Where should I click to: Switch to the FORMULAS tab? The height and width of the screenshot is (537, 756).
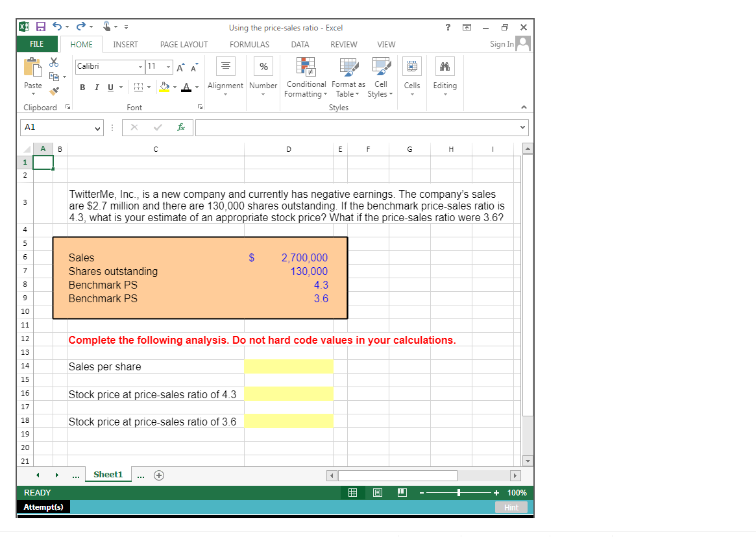click(249, 44)
